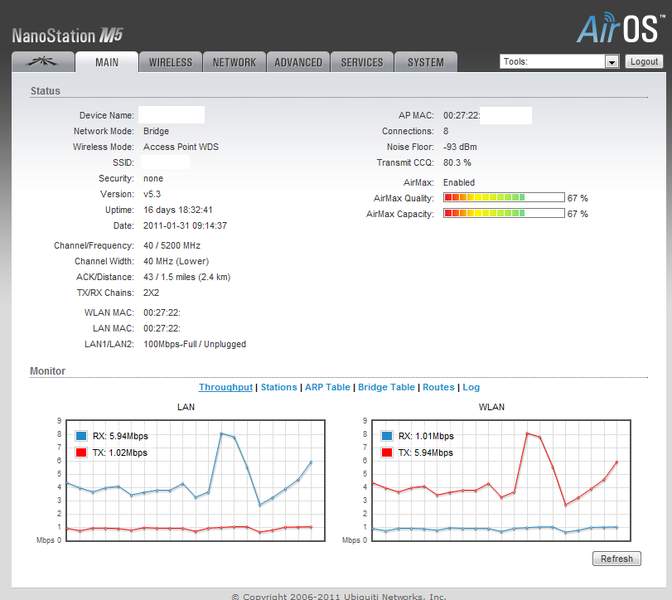Go to the ADVANCED tab
This screenshot has height=600, width=672.
point(298,62)
